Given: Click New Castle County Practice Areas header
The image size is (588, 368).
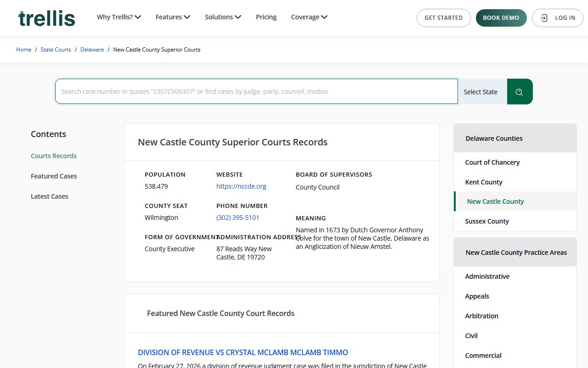Looking at the screenshot, I should [x=515, y=252].
